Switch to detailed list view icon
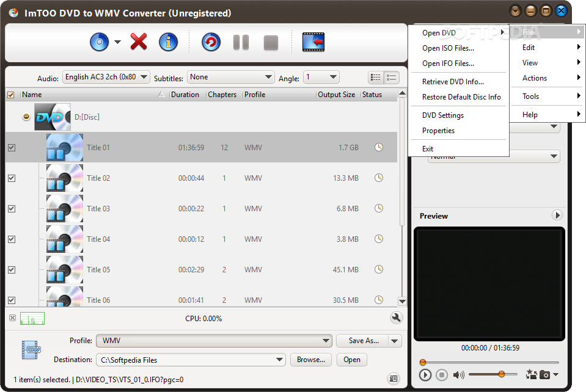 click(x=391, y=78)
